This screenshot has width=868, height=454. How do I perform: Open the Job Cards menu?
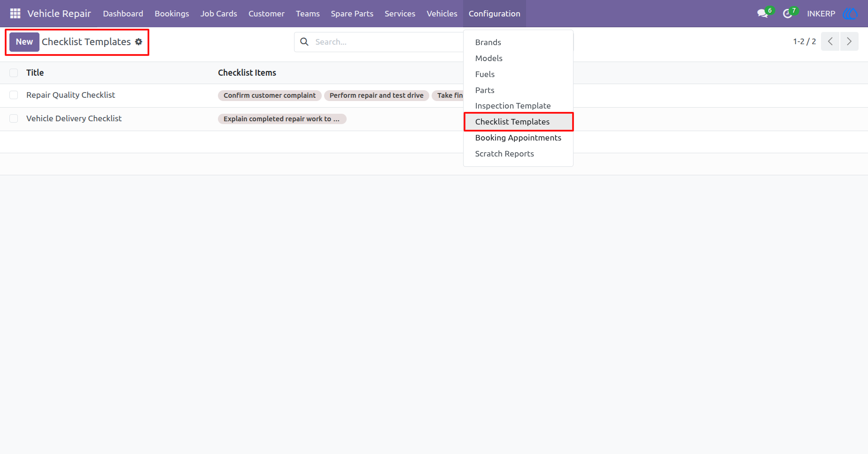[219, 14]
